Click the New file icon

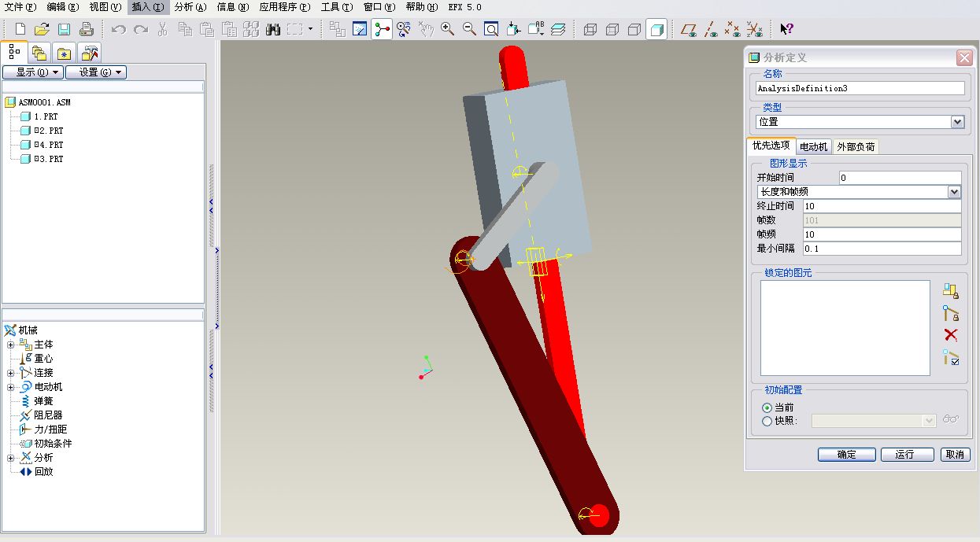21,30
